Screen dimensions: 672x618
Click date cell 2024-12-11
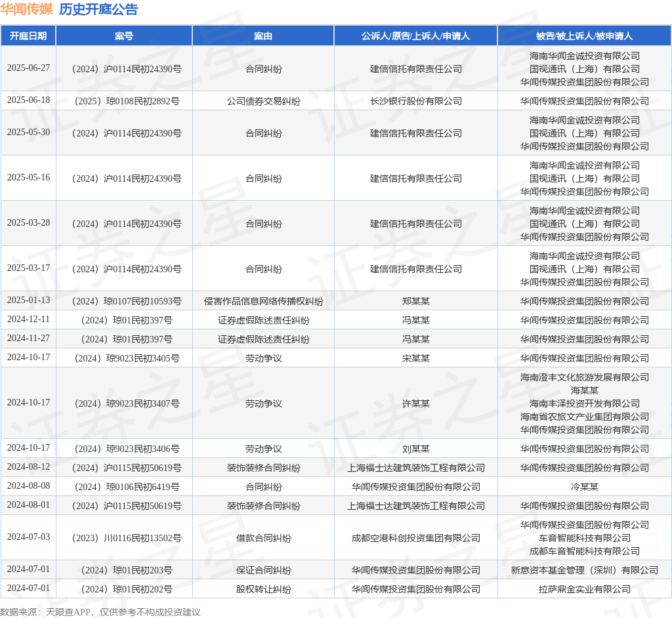click(28, 319)
